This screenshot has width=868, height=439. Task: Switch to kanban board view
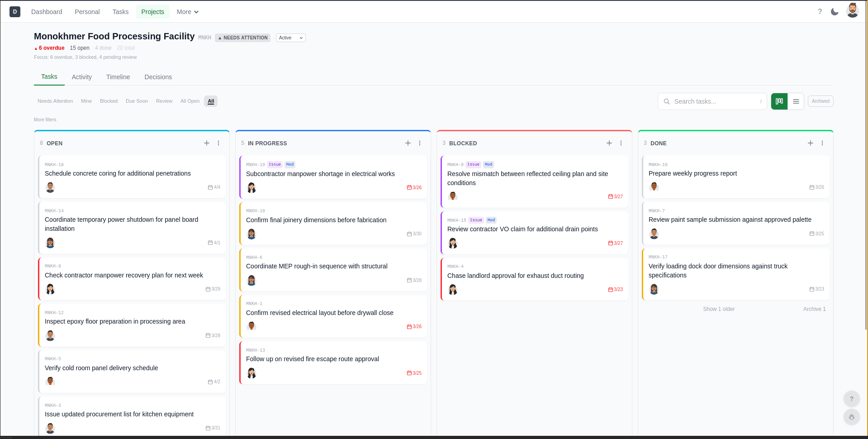click(x=778, y=101)
